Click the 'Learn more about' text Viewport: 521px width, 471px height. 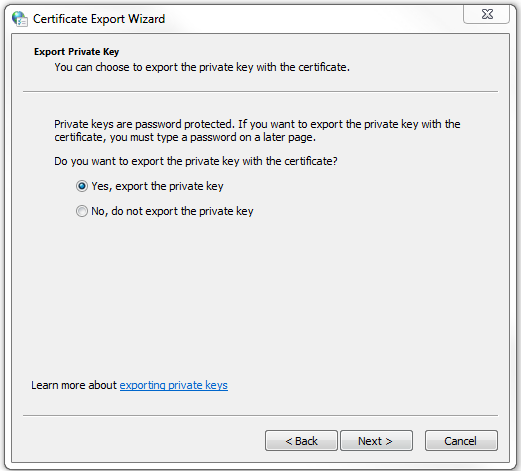(x=74, y=385)
